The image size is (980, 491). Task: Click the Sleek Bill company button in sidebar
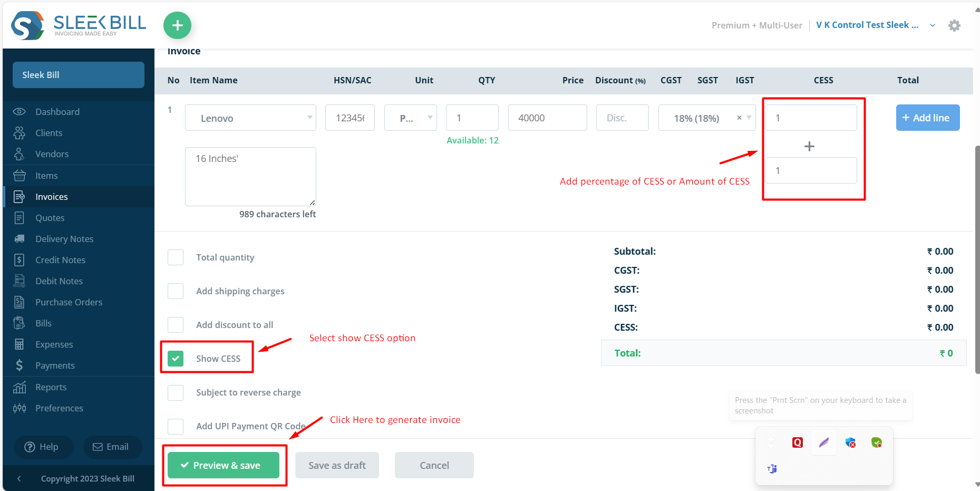click(x=79, y=75)
